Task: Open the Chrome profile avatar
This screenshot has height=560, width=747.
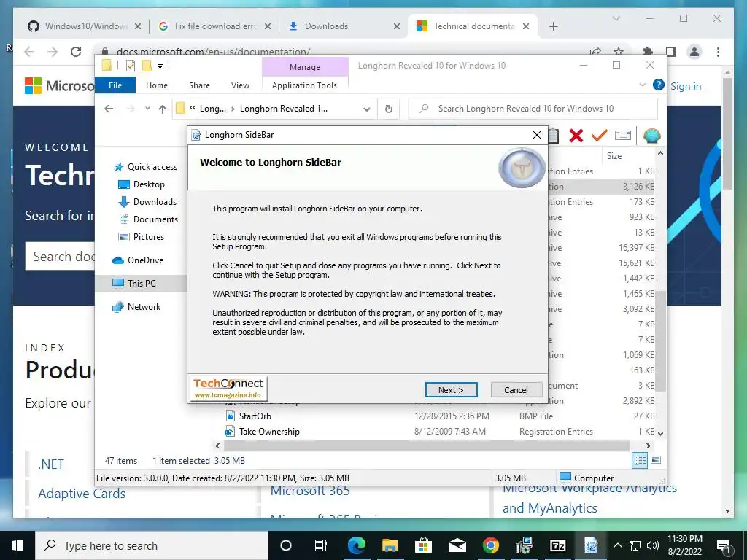Action: (x=694, y=52)
